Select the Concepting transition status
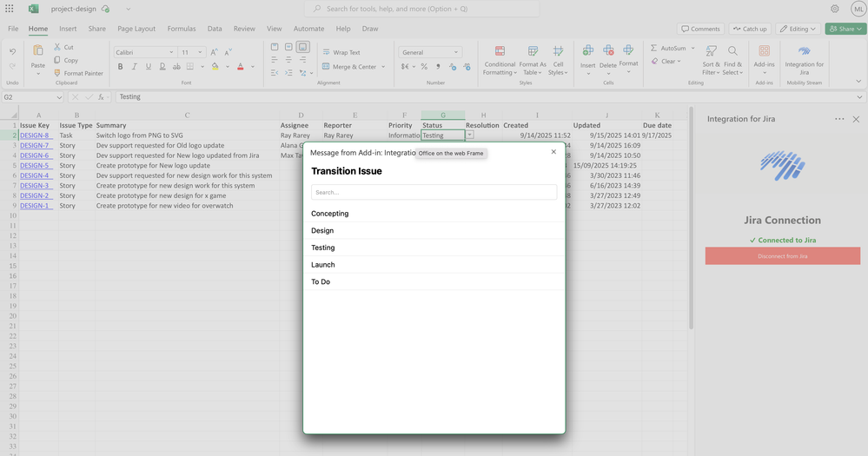868x456 pixels. tap(330, 214)
